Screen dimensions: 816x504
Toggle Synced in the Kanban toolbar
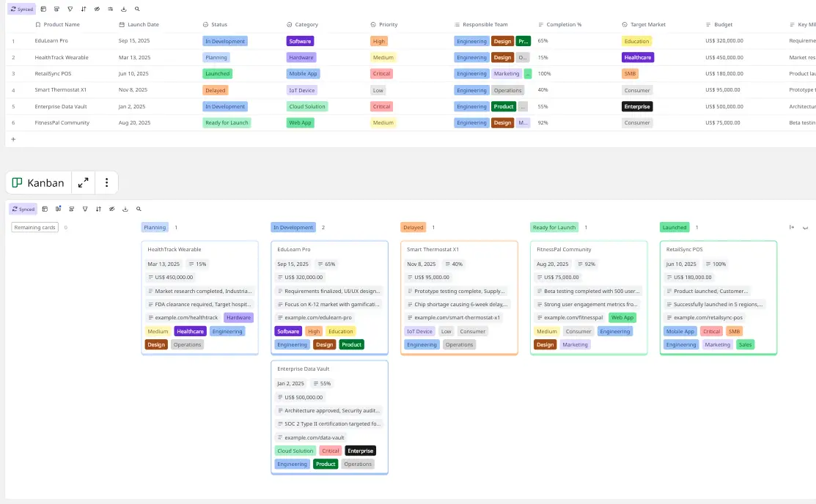(23, 209)
